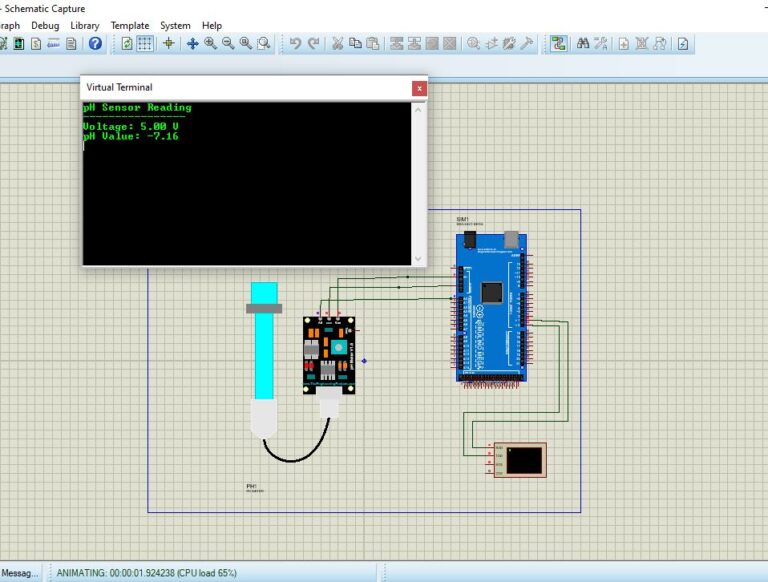This screenshot has height=582, width=768.
Task: Click the Redraw display icon
Action: (127, 44)
